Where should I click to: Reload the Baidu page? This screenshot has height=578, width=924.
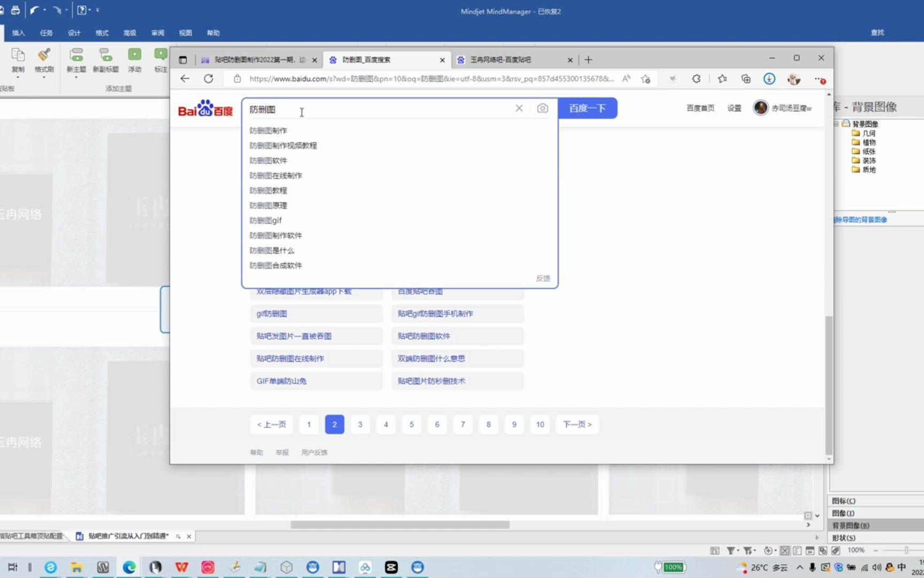pos(209,79)
